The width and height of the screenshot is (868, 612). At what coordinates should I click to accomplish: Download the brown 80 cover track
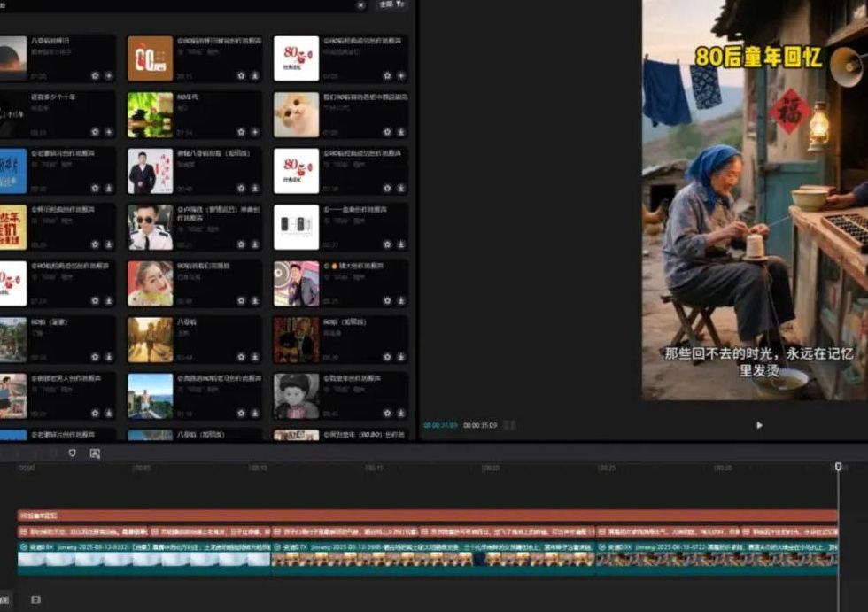[x=254, y=75]
